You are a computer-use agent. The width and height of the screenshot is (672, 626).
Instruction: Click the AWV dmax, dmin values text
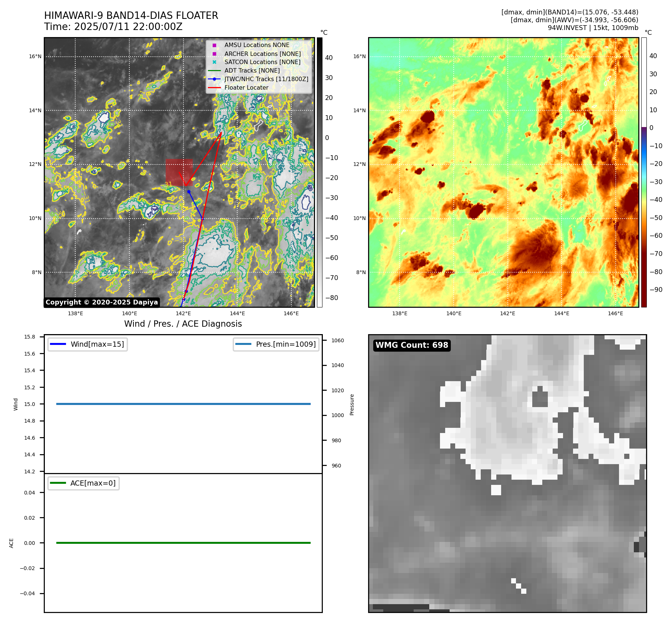pos(575,20)
